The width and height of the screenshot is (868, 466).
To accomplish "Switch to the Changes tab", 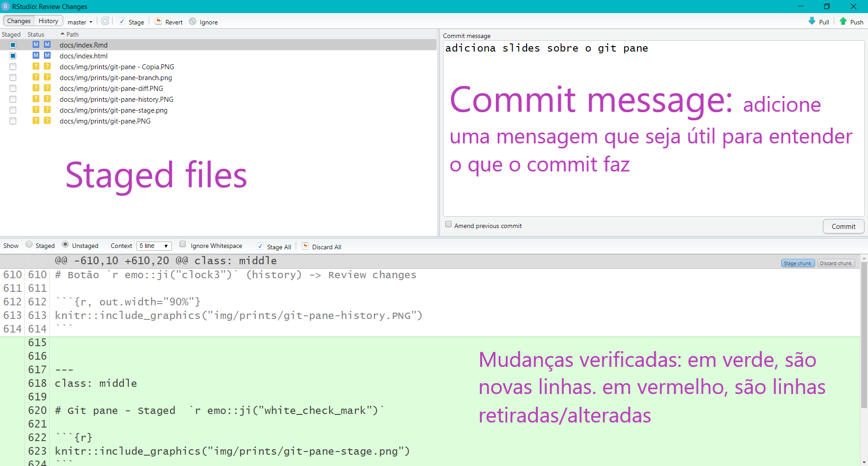I will point(19,21).
